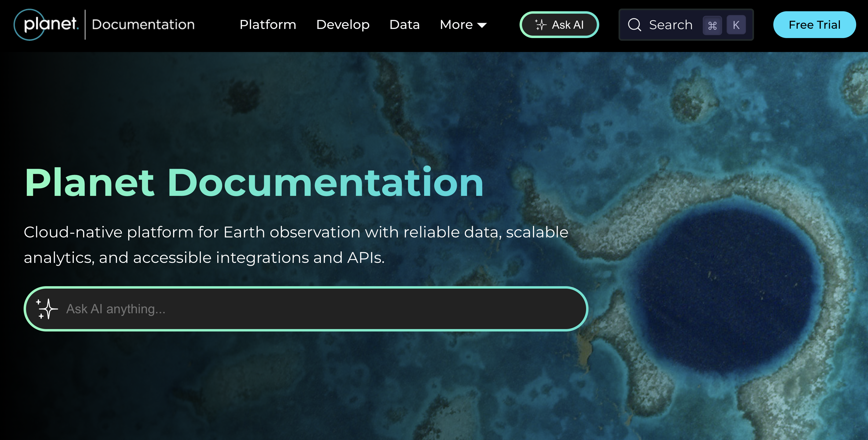Click the magnifying glass search icon
Screen dimensions: 868x440
click(x=634, y=25)
